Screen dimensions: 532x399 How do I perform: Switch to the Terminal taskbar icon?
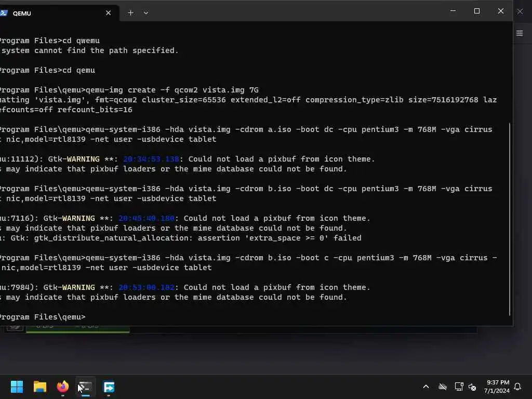point(86,387)
